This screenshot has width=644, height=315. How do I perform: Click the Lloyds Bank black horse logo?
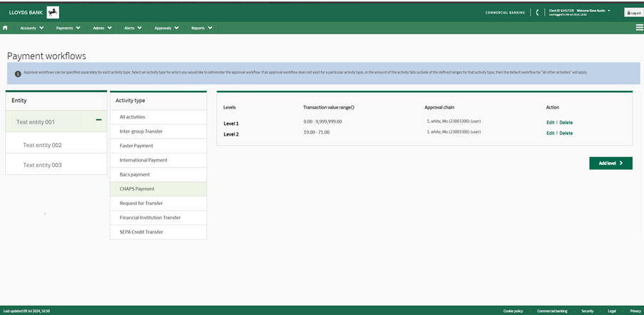tap(53, 12)
